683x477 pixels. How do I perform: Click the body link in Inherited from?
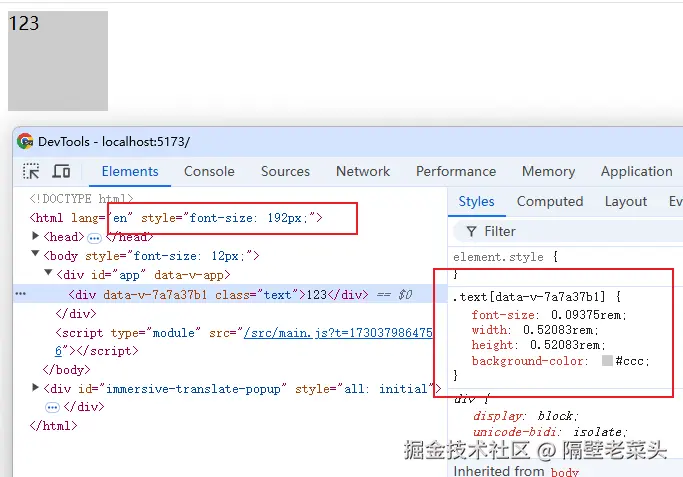pos(565,472)
